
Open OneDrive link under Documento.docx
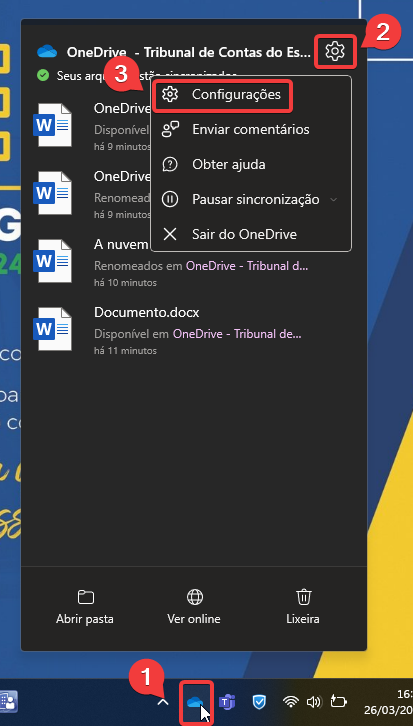(x=237, y=334)
